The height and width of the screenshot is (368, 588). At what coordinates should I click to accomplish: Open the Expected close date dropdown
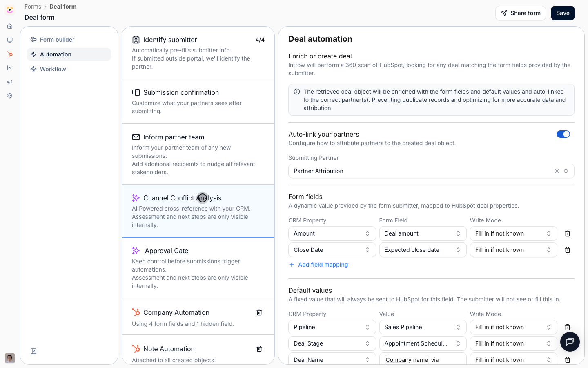pyautogui.click(x=423, y=250)
